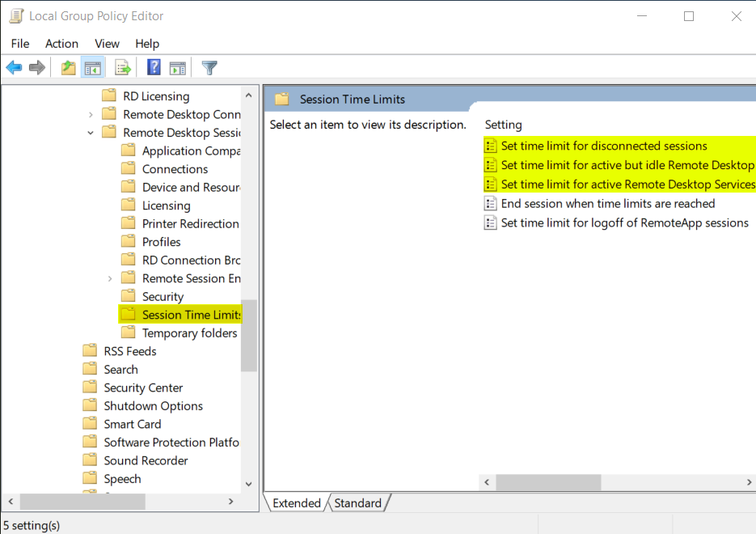Click the Setting column header
The height and width of the screenshot is (534, 756).
pyautogui.click(x=504, y=125)
